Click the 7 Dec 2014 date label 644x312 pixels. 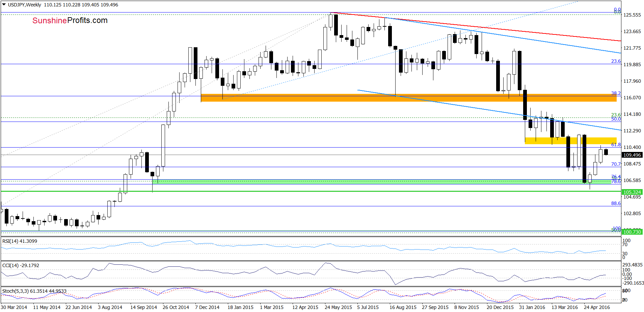pos(207,307)
